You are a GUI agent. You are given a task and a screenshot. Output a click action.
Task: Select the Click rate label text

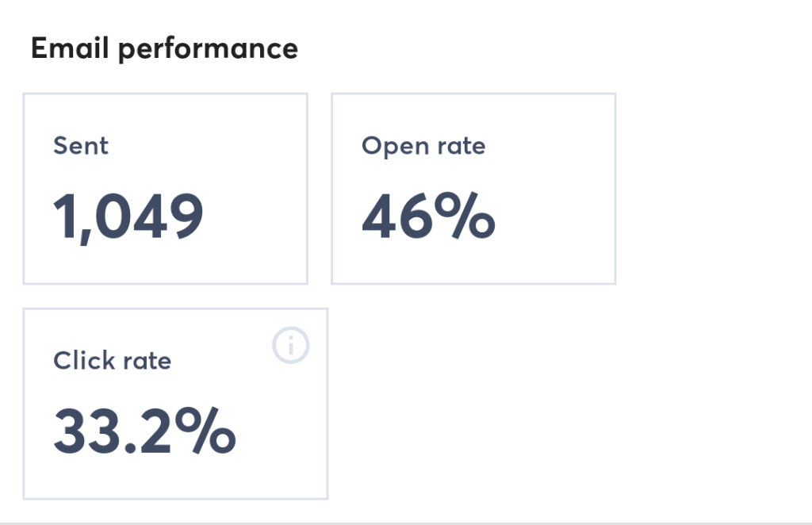[113, 360]
